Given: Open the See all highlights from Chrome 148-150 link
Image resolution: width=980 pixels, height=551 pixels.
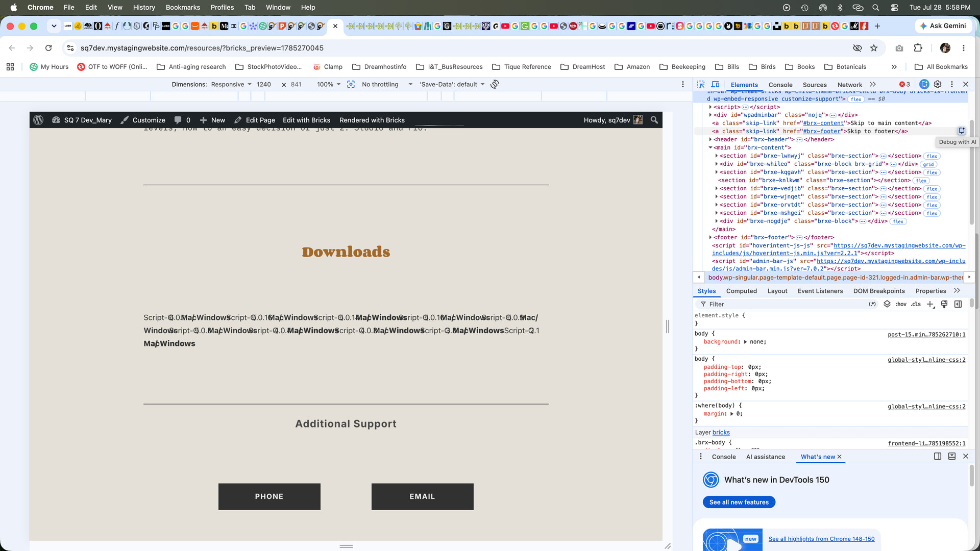Looking at the screenshot, I should point(821,539).
